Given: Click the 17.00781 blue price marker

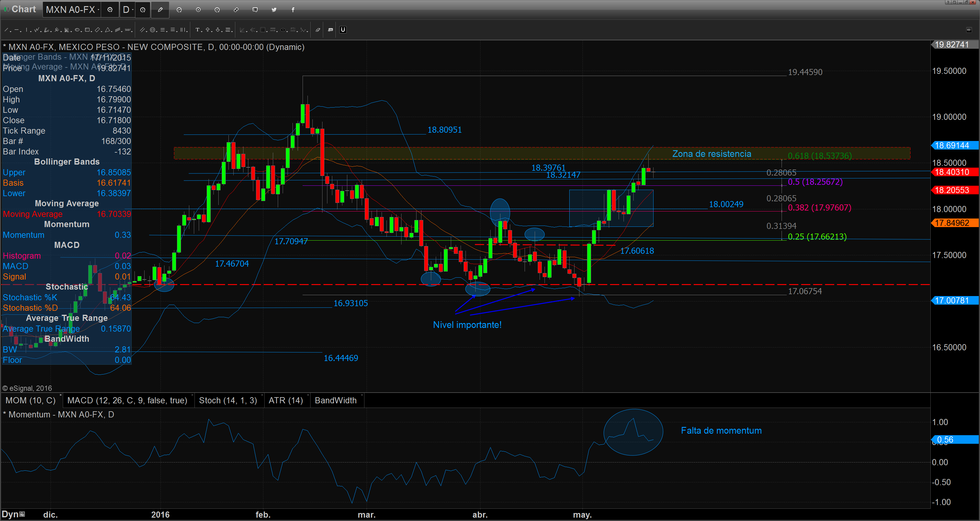Looking at the screenshot, I should (x=955, y=300).
